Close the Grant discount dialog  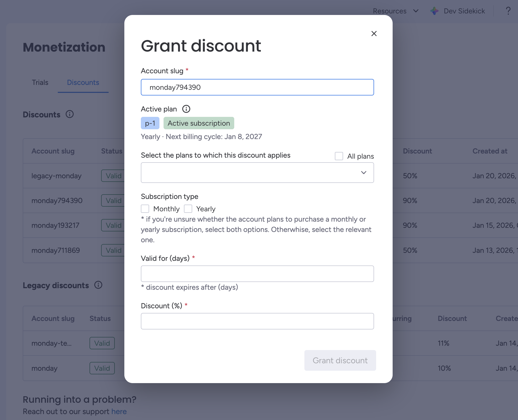pyautogui.click(x=374, y=34)
